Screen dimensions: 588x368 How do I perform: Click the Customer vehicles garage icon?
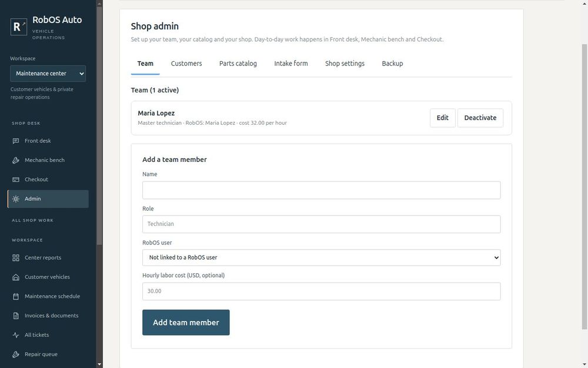[x=16, y=277]
